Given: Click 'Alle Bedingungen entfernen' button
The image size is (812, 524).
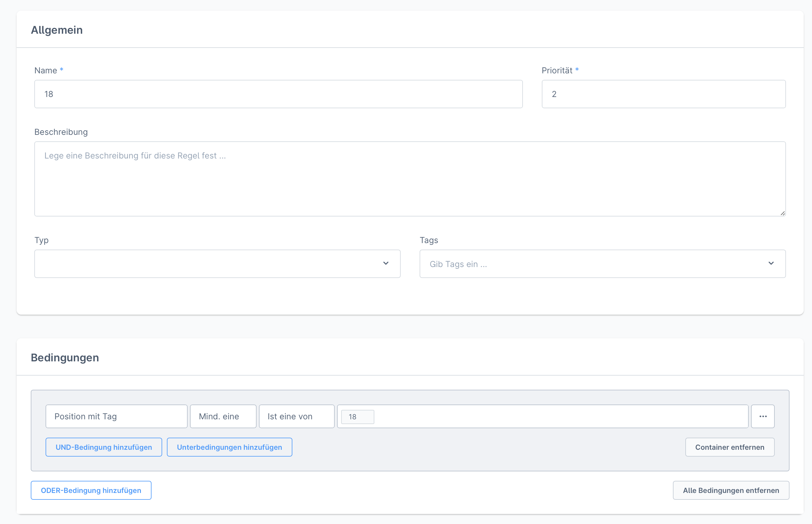Looking at the screenshot, I should point(731,490).
